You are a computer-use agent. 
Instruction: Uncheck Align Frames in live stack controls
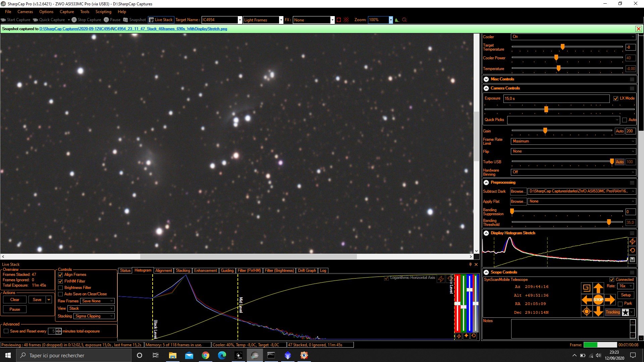[60, 275]
